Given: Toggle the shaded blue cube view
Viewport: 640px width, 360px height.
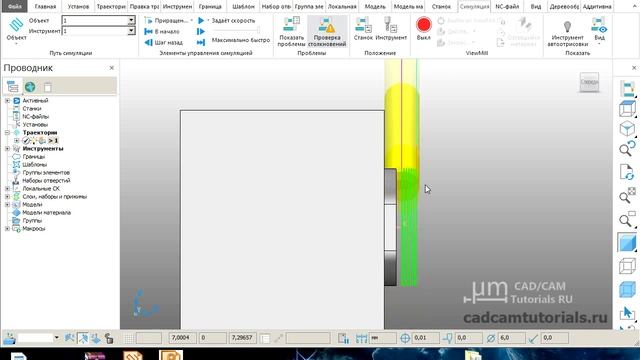Looking at the screenshot, I should 627,242.
